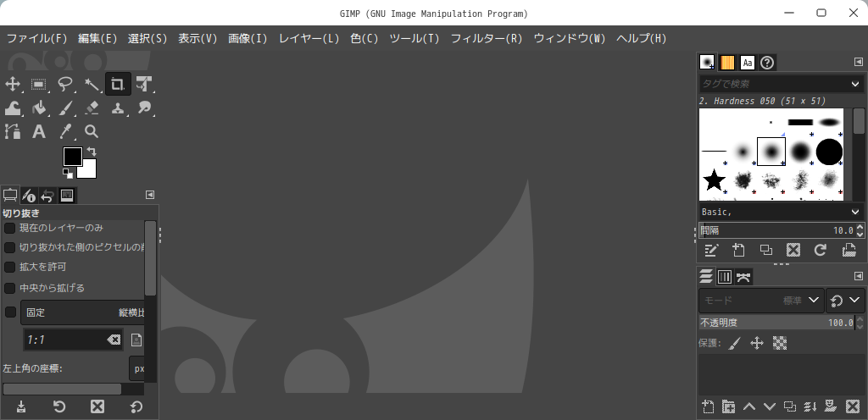This screenshot has width=868, height=420.
Task: Click the refresh brushes button
Action: click(821, 251)
